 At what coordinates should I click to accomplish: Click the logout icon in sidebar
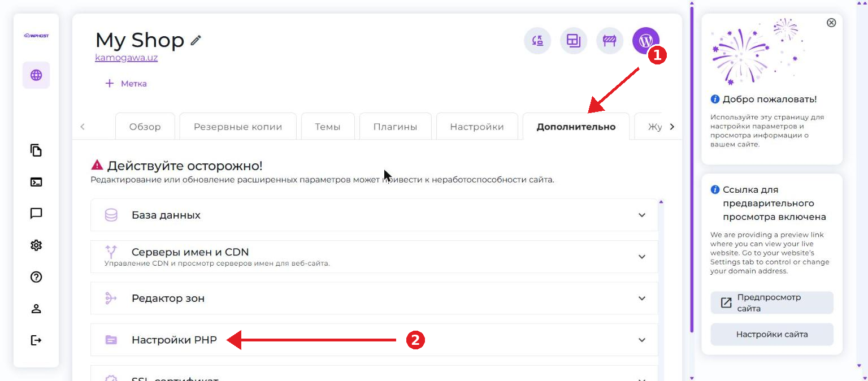pos(36,340)
